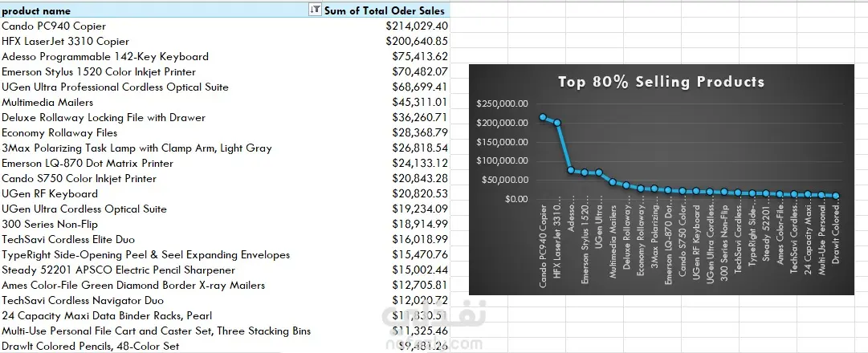The image size is (868, 353).
Task: Click the Economy Rollaway Files cell
Action: coord(59,133)
